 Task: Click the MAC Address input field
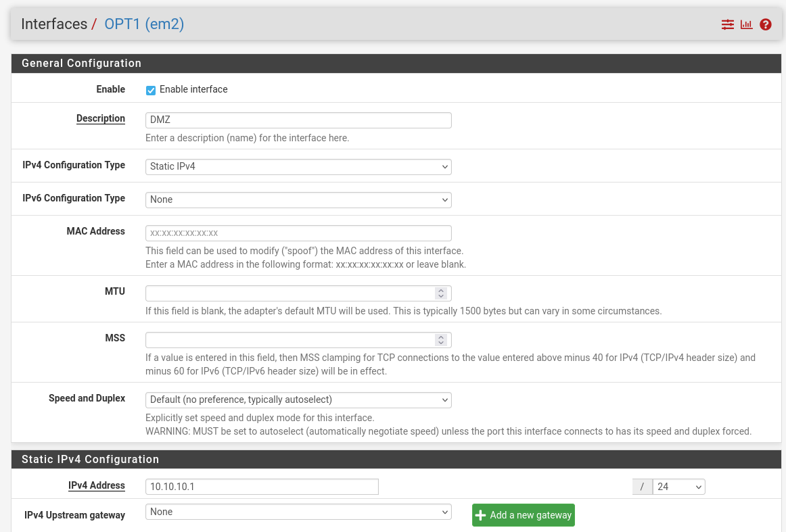point(298,233)
